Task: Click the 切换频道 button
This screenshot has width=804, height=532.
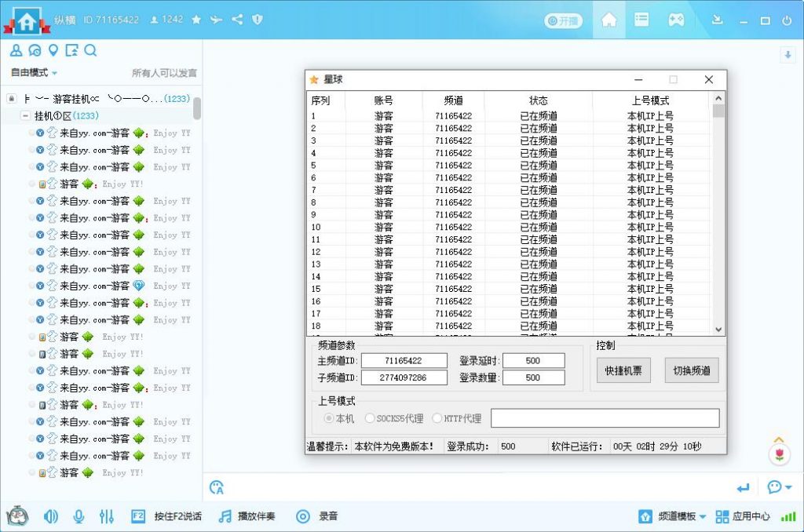Action: pos(692,370)
